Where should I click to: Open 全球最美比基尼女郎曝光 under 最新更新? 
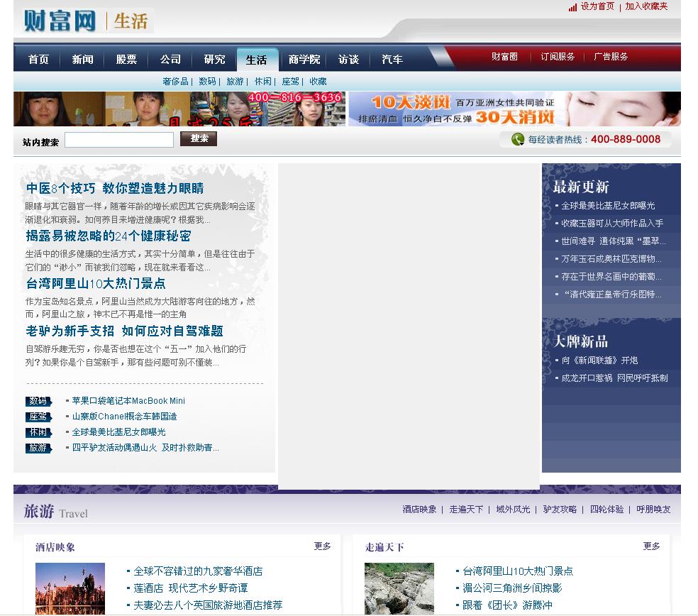608,206
